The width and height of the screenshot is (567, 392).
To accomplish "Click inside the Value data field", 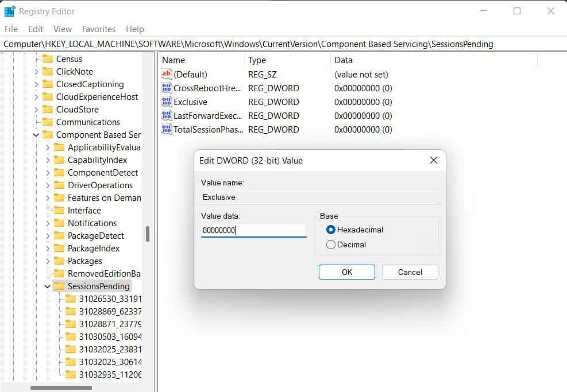I will 253,230.
